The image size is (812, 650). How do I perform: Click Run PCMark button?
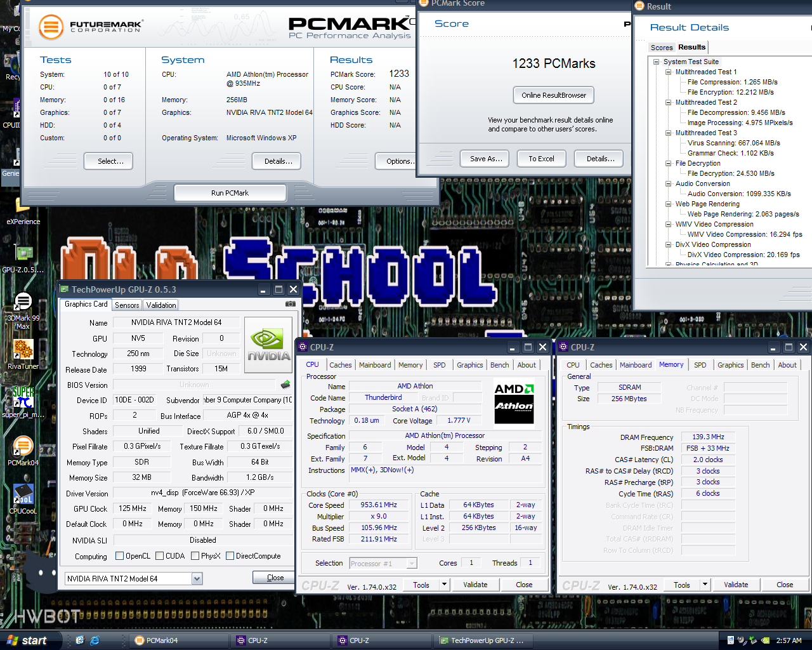[230, 193]
